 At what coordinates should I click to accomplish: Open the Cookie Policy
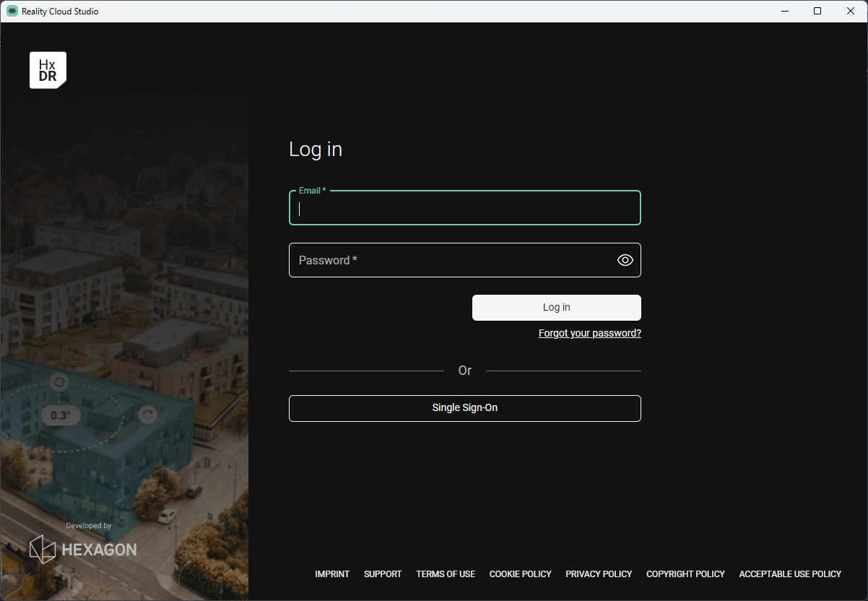(520, 574)
